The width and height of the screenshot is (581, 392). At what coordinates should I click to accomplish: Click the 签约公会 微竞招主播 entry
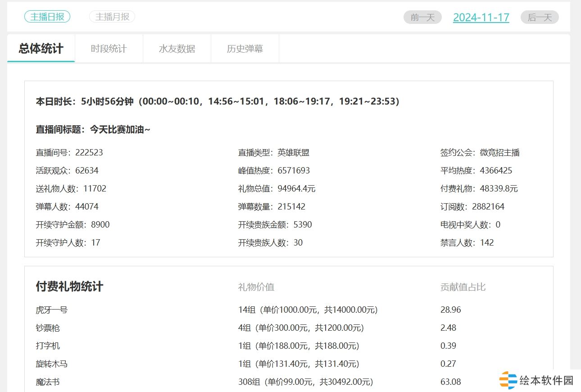(480, 153)
